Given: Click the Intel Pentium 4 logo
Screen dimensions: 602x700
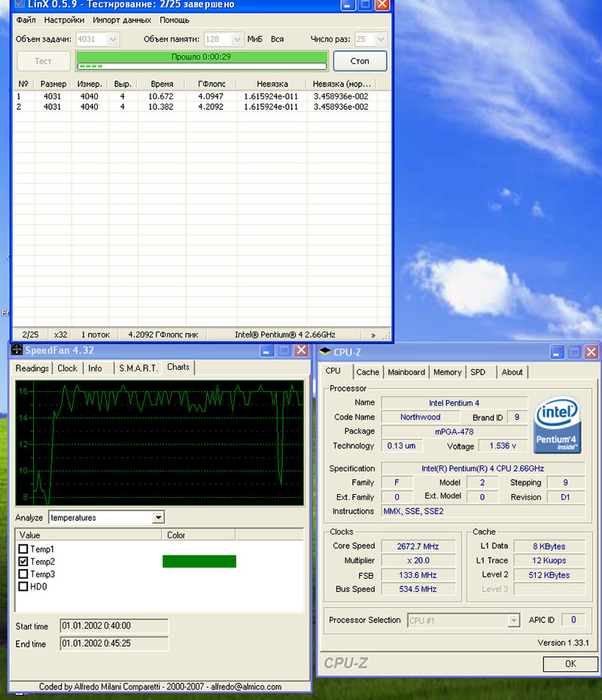Looking at the screenshot, I should pos(557,425).
